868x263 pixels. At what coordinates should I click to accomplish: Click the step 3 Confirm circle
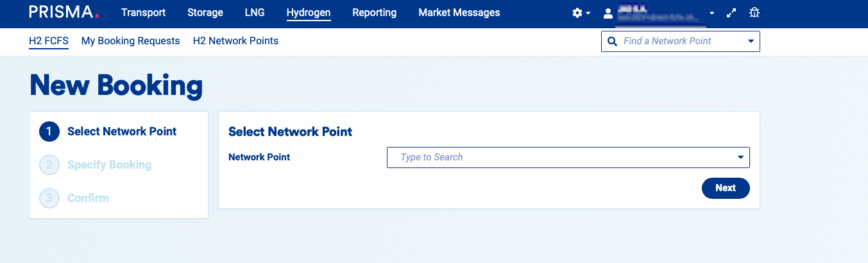(49, 198)
